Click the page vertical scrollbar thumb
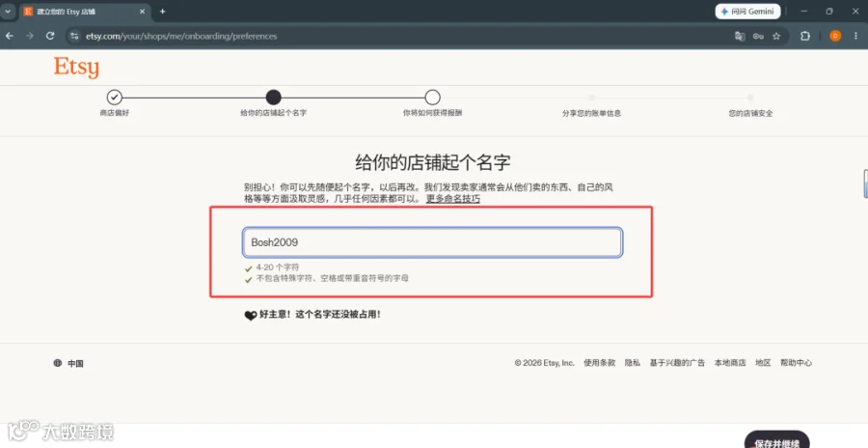The height and width of the screenshot is (448, 868). [x=865, y=183]
